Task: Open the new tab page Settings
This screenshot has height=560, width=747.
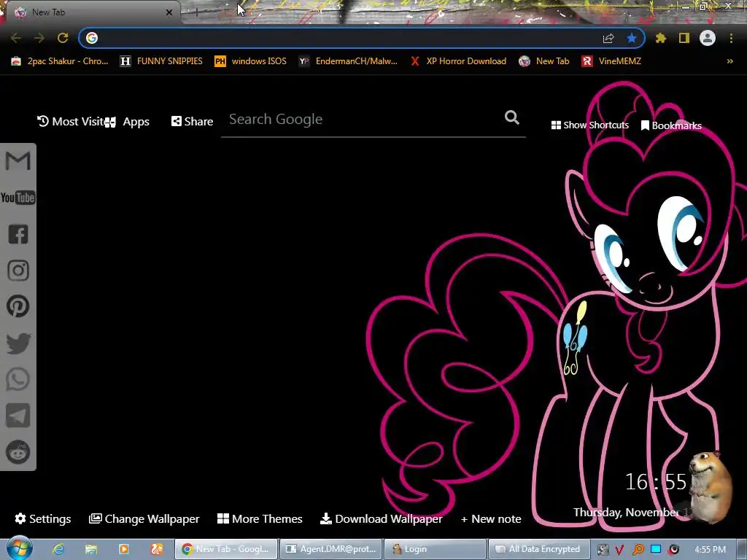Action: click(43, 518)
